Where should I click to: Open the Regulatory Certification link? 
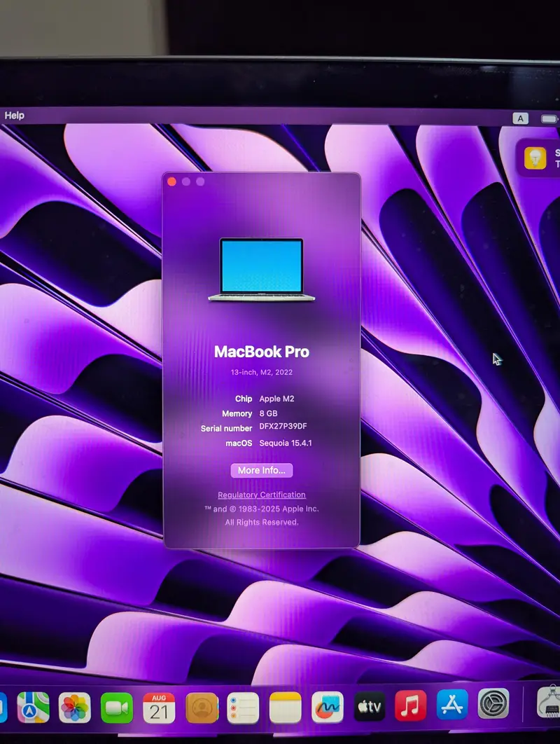tap(262, 495)
